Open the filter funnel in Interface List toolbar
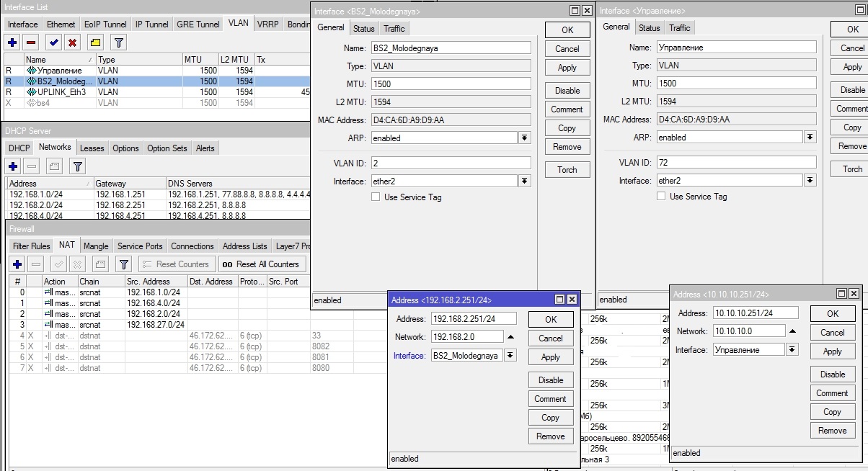Screen dimensions: 868x471 [119, 42]
